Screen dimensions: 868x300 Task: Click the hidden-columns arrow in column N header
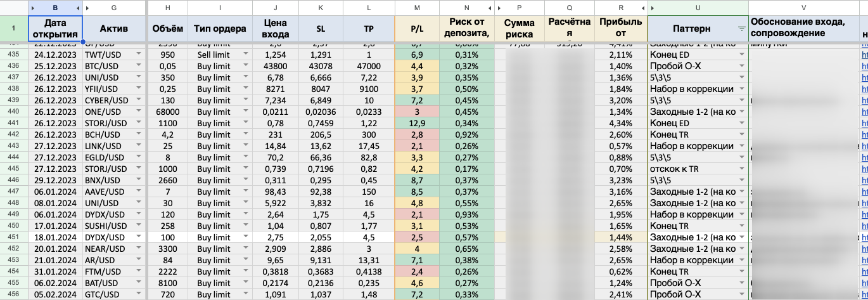[x=490, y=8]
